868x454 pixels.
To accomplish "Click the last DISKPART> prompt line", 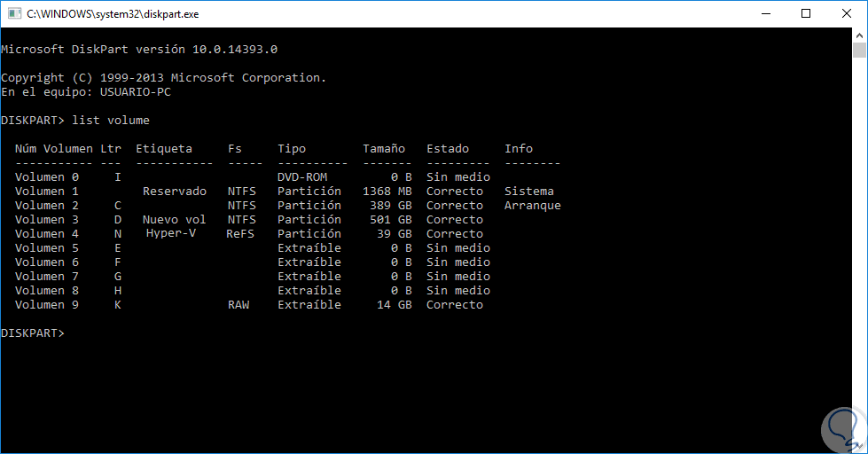I will 33,333.
